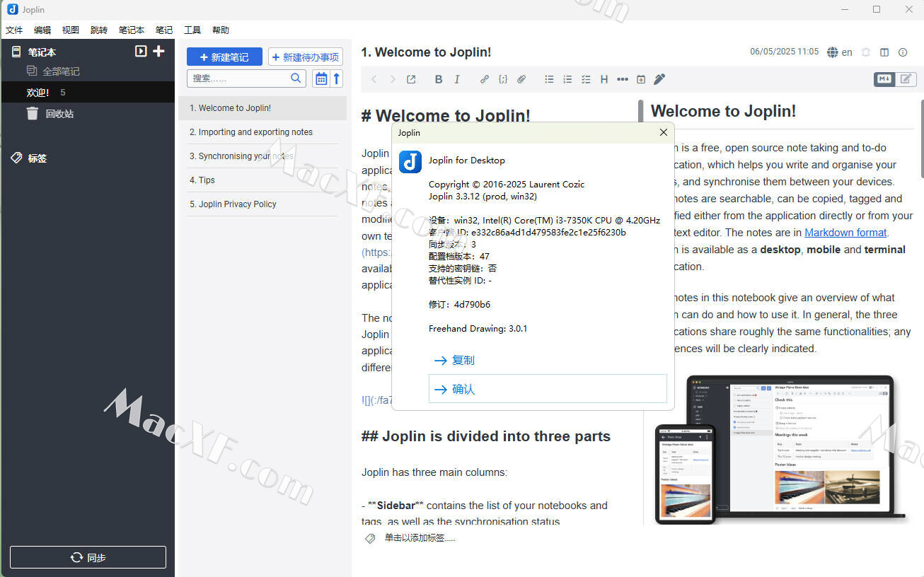The width and height of the screenshot is (924, 577).
Task: Click the 笔记本 notebooks header
Action: 42,52
